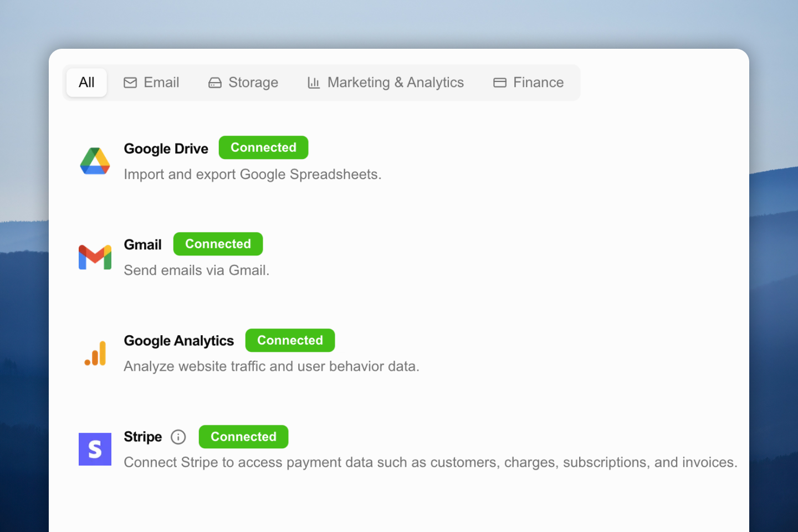Click the card icon in the Finance tab

pyautogui.click(x=500, y=83)
